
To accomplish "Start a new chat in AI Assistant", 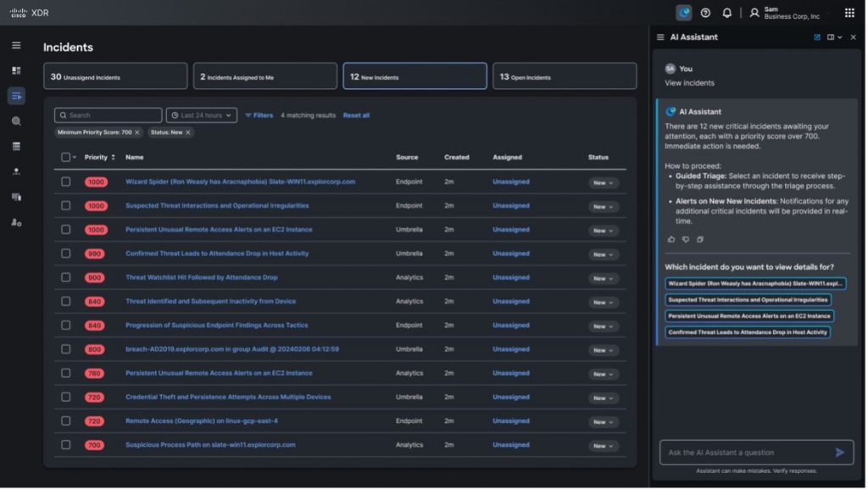I will click(x=817, y=37).
